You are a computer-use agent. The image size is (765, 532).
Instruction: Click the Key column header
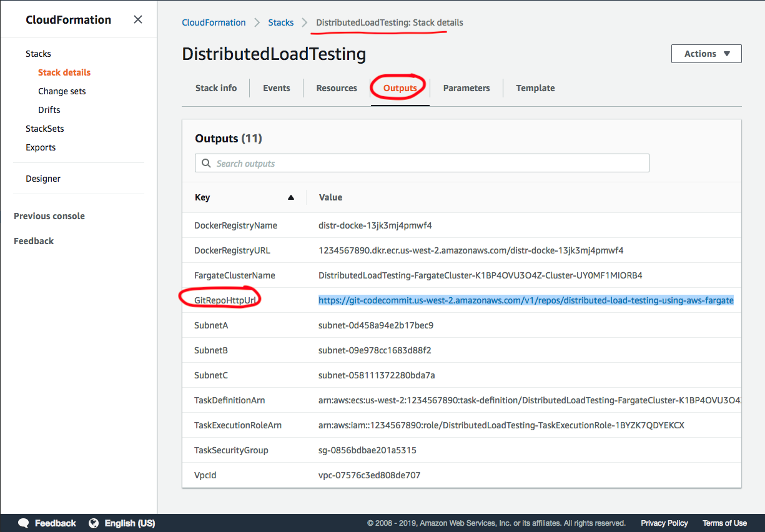[202, 197]
